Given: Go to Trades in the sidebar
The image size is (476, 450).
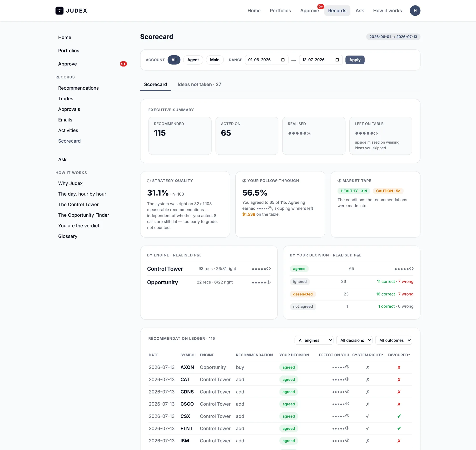Looking at the screenshot, I should tap(66, 99).
